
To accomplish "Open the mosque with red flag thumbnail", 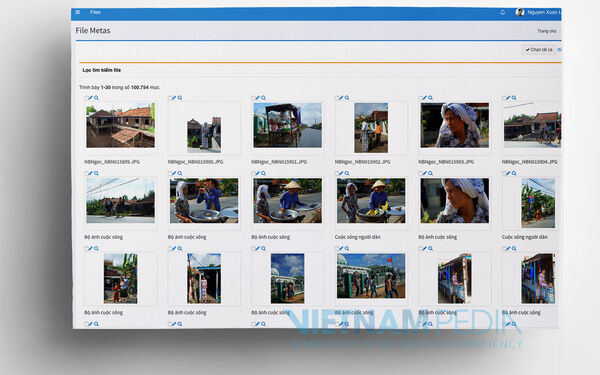I will [x=371, y=276].
